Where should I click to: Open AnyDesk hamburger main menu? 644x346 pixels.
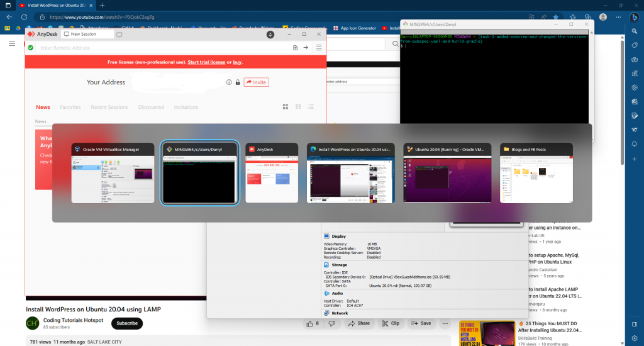(x=319, y=48)
